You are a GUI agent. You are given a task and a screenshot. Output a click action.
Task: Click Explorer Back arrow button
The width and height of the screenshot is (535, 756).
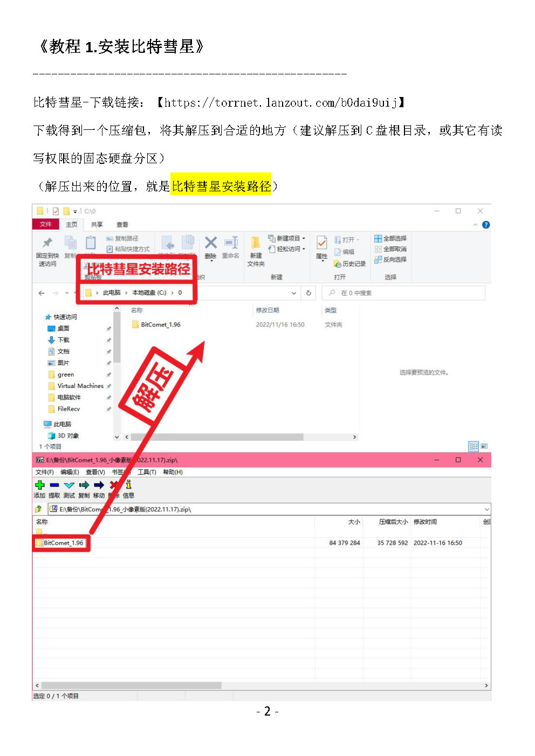pyautogui.click(x=42, y=293)
